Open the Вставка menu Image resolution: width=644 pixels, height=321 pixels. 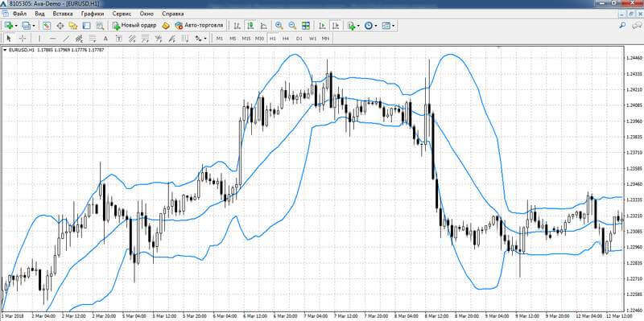point(63,14)
